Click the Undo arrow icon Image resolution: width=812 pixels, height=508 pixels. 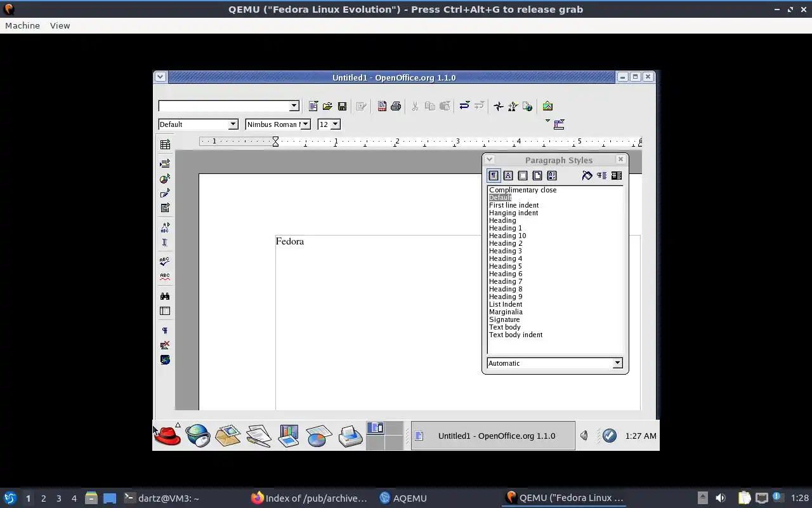pos(464,106)
